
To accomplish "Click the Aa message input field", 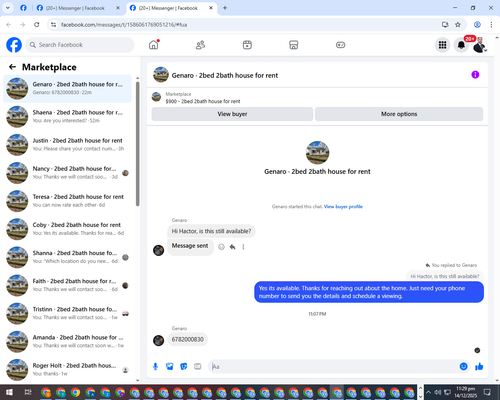I will pos(333,367).
